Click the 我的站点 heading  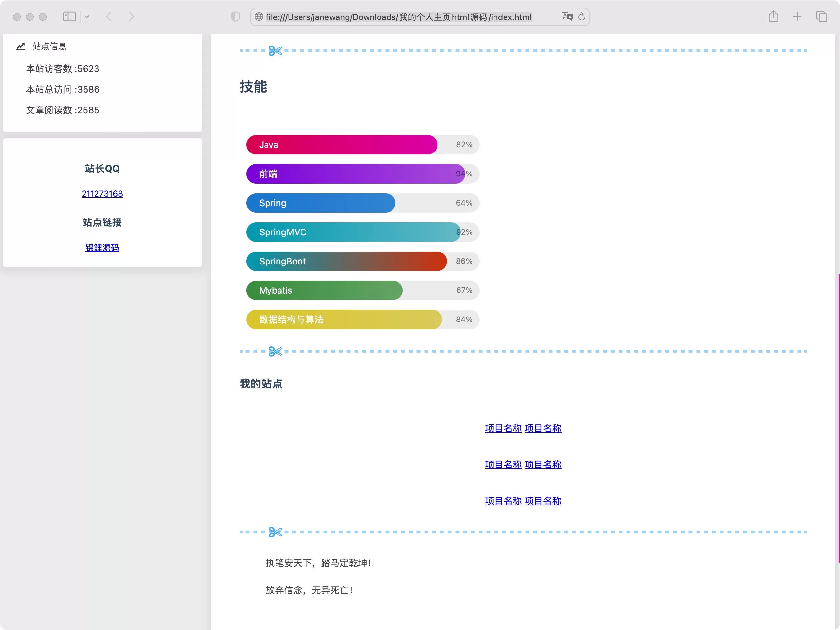click(x=261, y=384)
